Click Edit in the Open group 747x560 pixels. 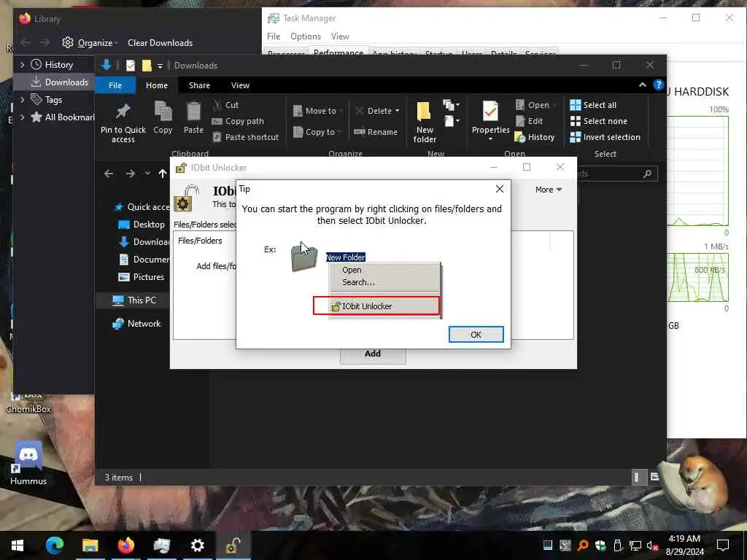(x=530, y=121)
